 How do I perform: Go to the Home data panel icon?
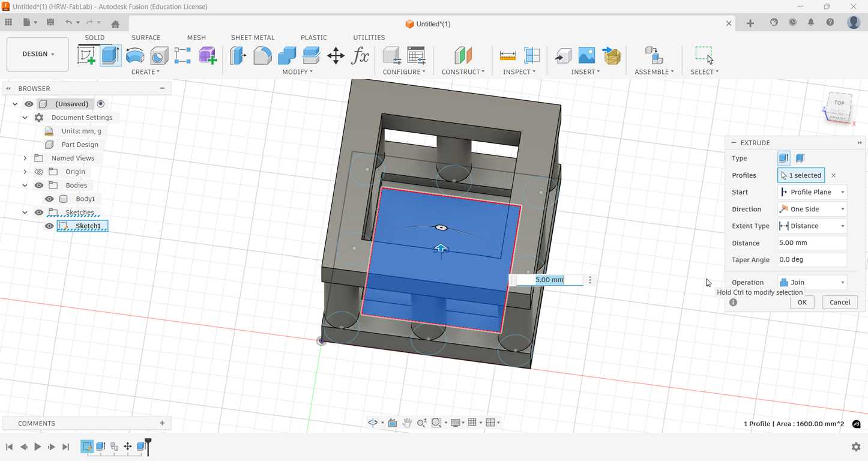115,24
